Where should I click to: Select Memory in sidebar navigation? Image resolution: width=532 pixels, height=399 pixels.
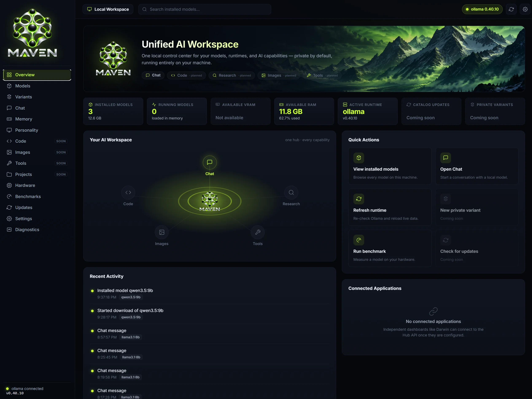point(37,119)
